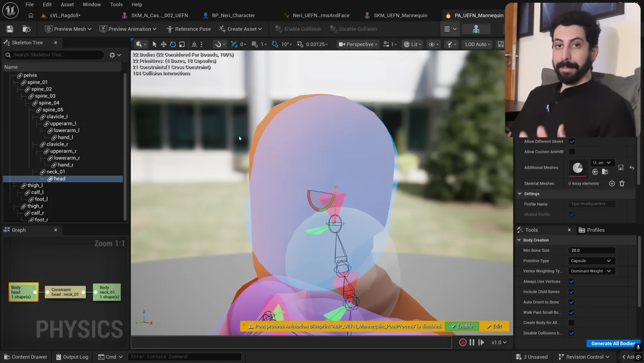The image size is (644, 363).
Task: Select the clavicle_l bone
Action: [x=57, y=117]
